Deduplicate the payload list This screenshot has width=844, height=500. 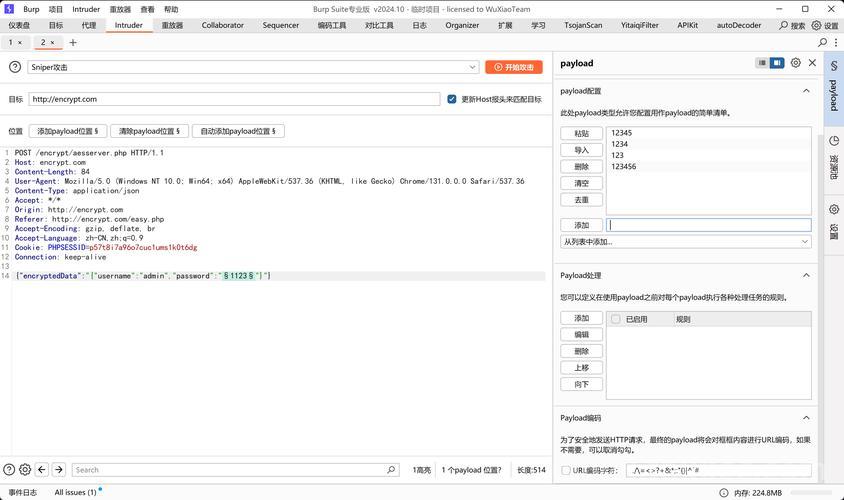point(581,200)
